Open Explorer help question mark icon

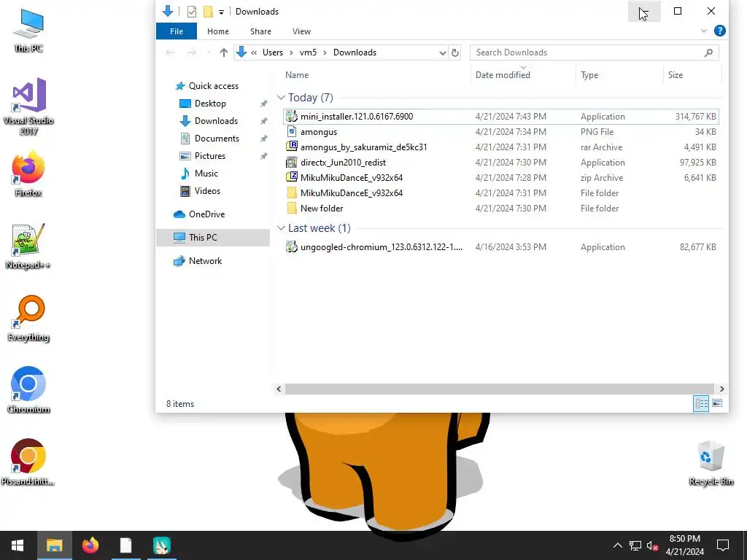(x=720, y=31)
